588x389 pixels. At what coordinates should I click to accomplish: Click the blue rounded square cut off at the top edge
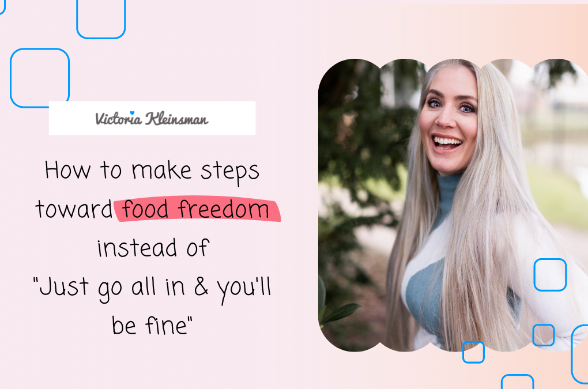point(101,19)
